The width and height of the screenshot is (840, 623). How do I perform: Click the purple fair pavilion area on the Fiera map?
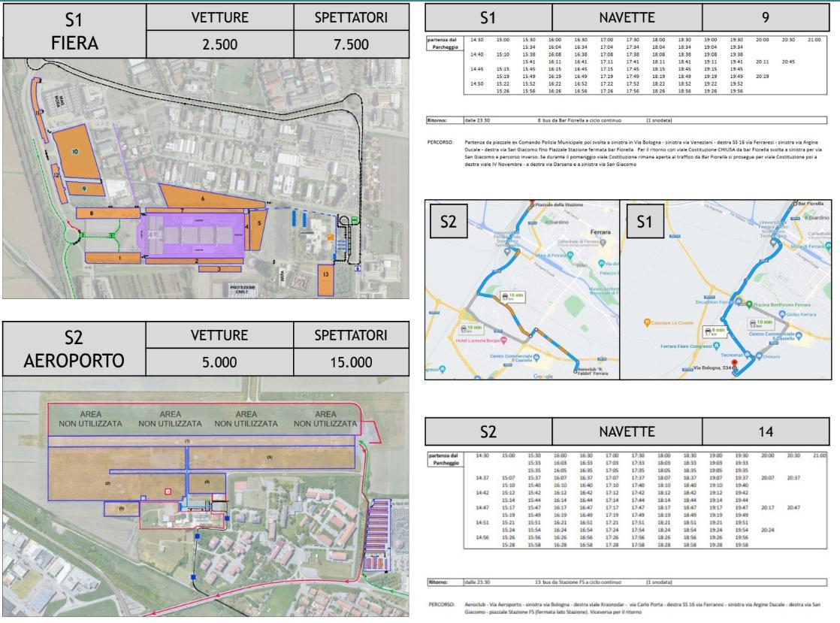193,234
